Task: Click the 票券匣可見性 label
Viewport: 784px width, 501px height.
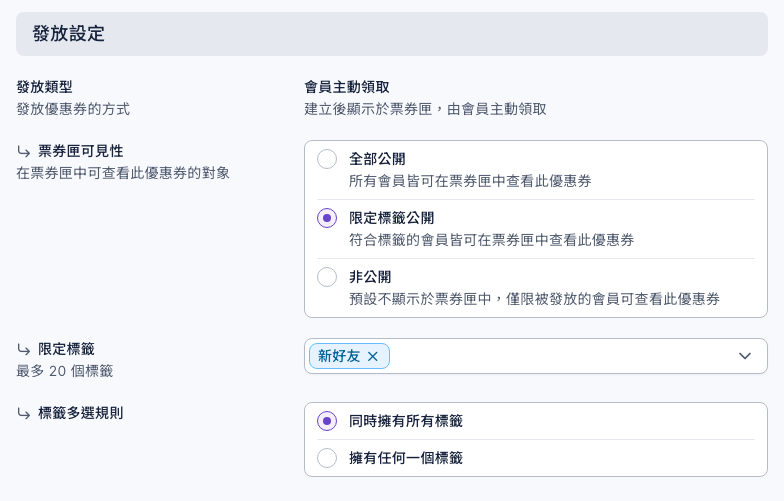Action: click(80, 151)
